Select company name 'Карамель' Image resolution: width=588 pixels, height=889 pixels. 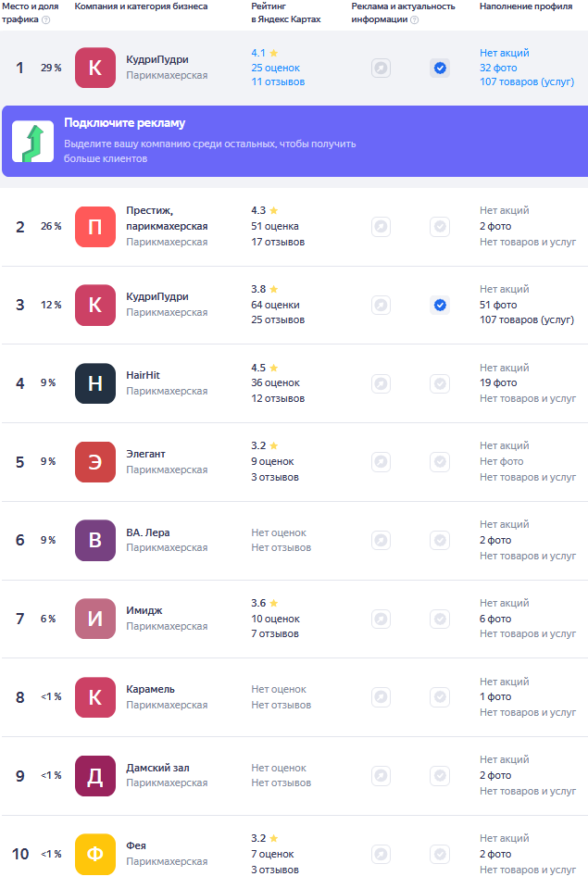tap(150, 689)
